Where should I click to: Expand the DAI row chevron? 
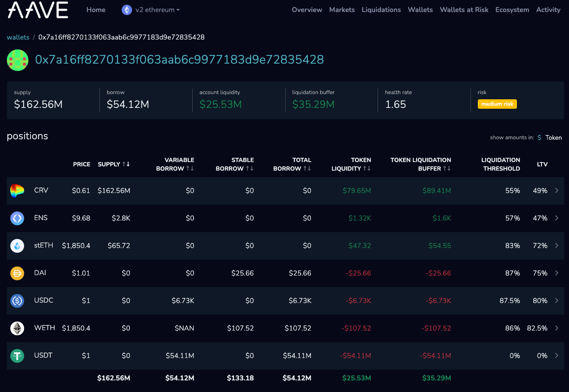click(x=557, y=273)
